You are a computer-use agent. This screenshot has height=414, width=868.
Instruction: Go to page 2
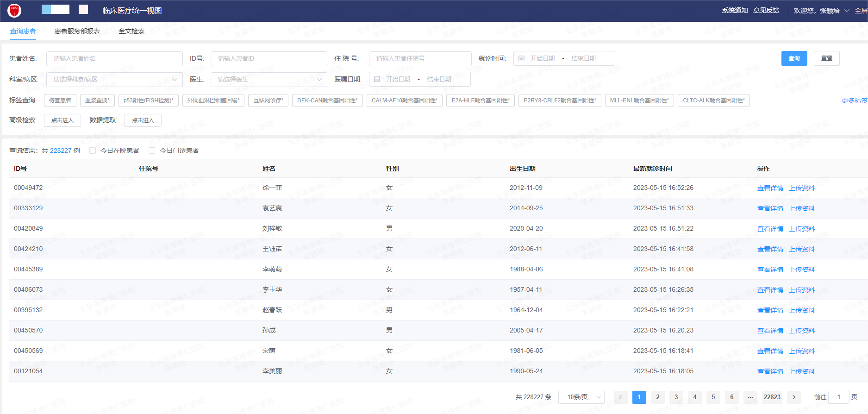tap(658, 397)
